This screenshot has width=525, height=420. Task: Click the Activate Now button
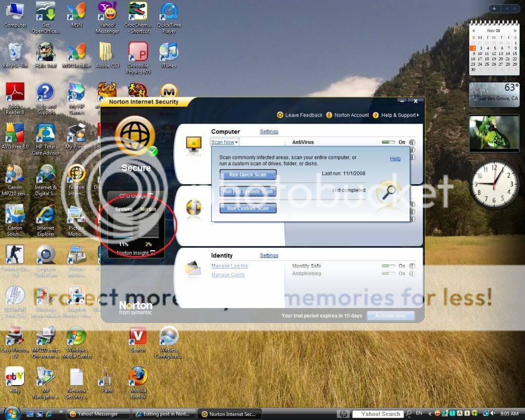(390, 316)
